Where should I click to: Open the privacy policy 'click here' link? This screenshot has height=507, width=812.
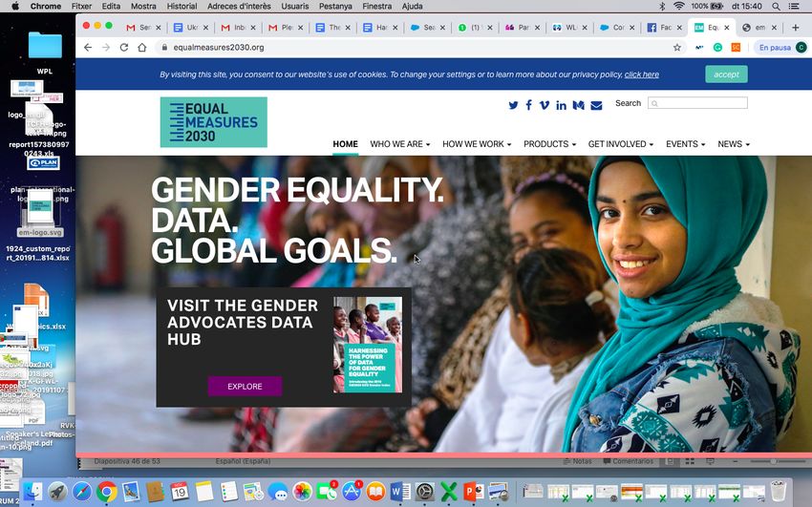(x=642, y=74)
